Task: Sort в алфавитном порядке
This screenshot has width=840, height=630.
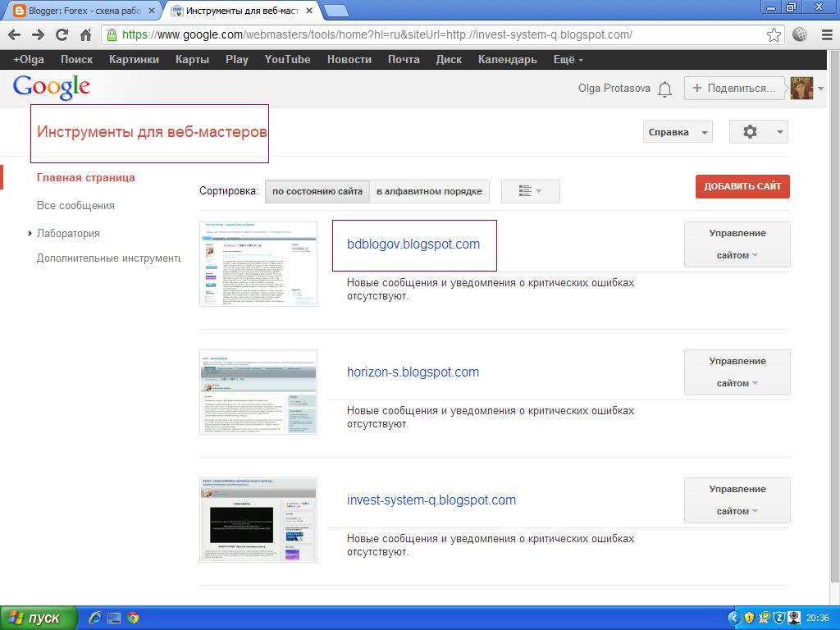Action: coord(429,191)
